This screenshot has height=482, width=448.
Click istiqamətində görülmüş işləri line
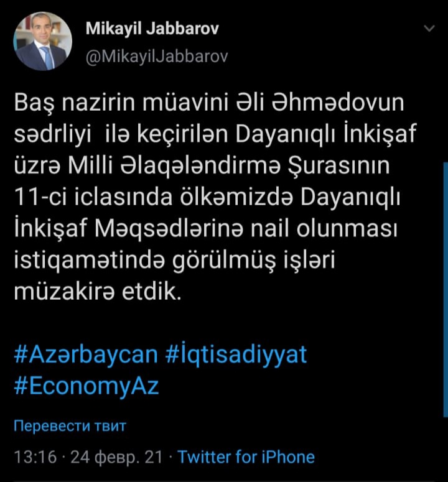point(174,261)
